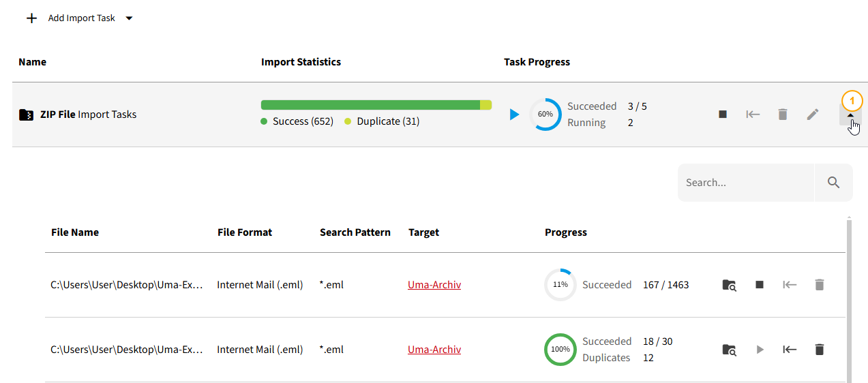Browse folder of the 100% completed import
Image resolution: width=868 pixels, height=383 pixels.
tap(729, 350)
